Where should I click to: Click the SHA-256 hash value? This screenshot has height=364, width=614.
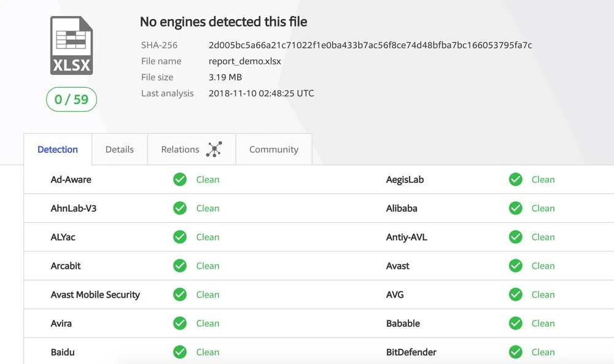[370, 45]
